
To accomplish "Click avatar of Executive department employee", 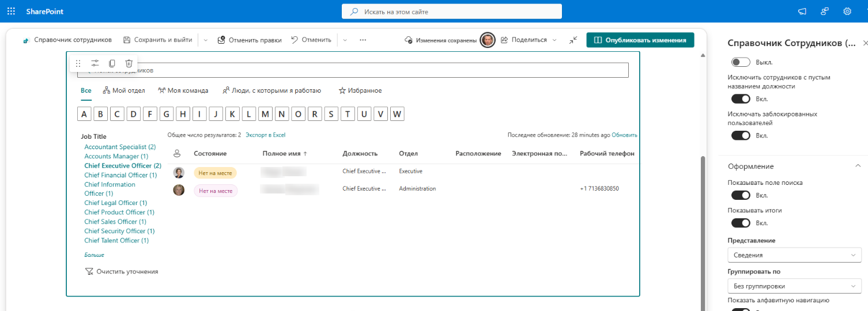I will (x=179, y=172).
